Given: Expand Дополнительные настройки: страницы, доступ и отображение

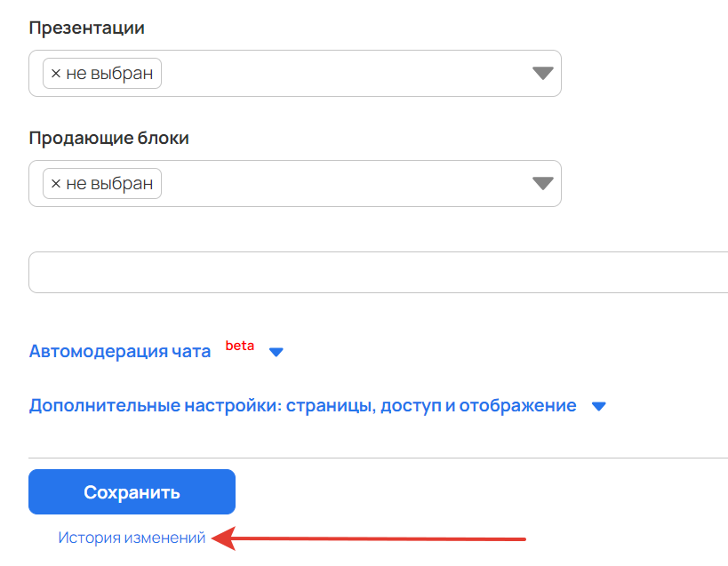Looking at the screenshot, I should (x=302, y=406).
